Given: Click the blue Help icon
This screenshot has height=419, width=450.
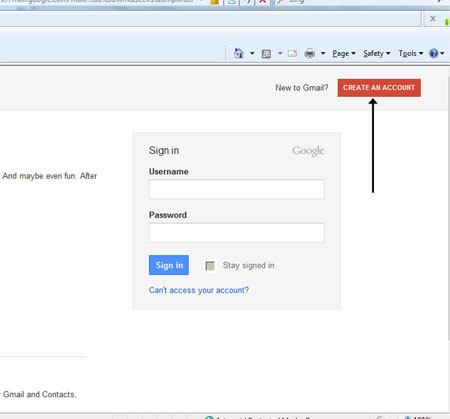Looking at the screenshot, I should click(434, 53).
